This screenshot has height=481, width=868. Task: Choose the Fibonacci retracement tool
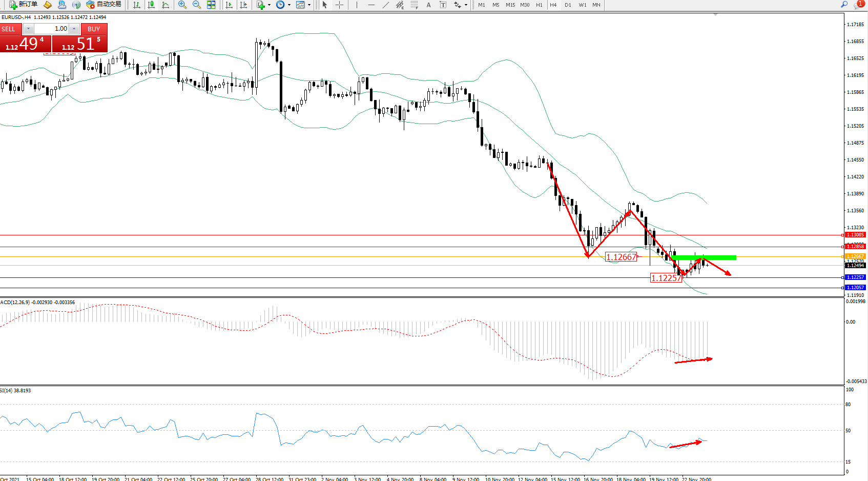(x=414, y=5)
